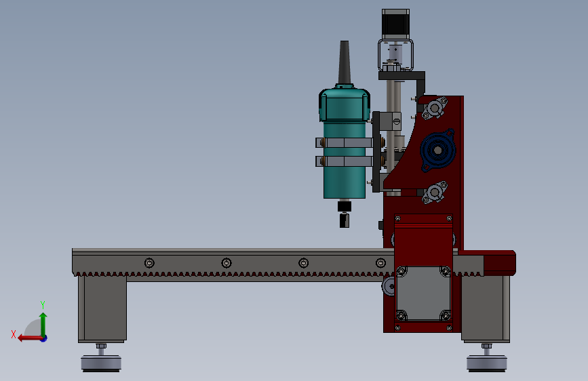Select the lower gray spindle clamp band
Viewport: 588px width, 381px height.
pos(344,161)
